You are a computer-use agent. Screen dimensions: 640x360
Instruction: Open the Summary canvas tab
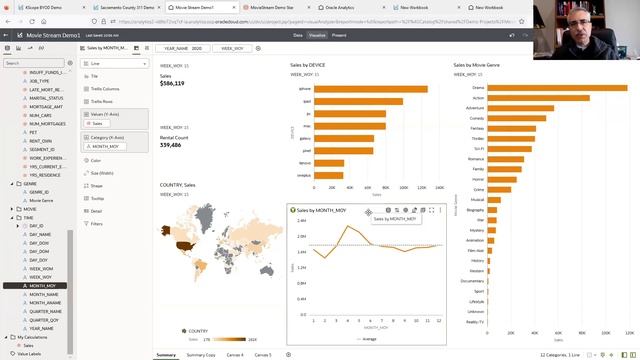[x=166, y=355]
